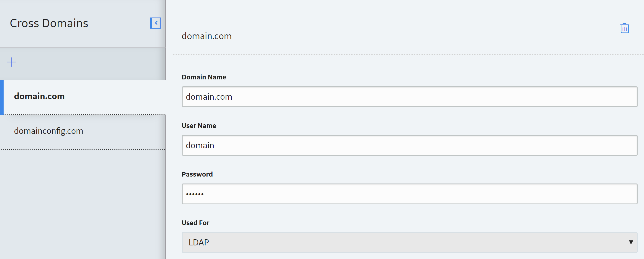Click the Used For field label
The width and height of the screenshot is (644, 259).
[x=195, y=223]
